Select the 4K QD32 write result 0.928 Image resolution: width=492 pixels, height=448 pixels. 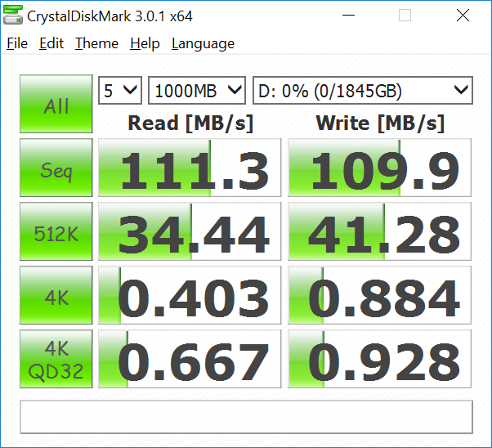380,359
